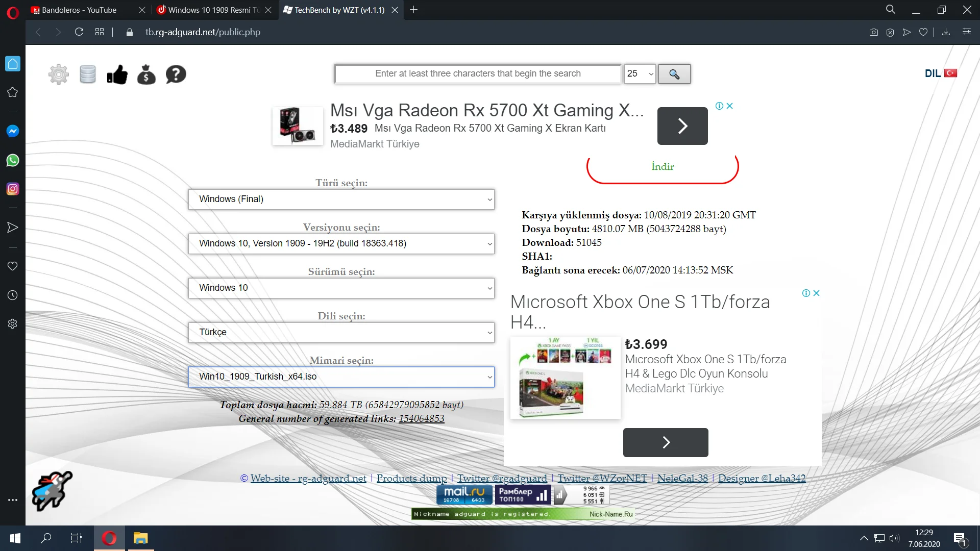Click the İndir download button
Viewport: 980px width, 551px height.
pyautogui.click(x=662, y=166)
